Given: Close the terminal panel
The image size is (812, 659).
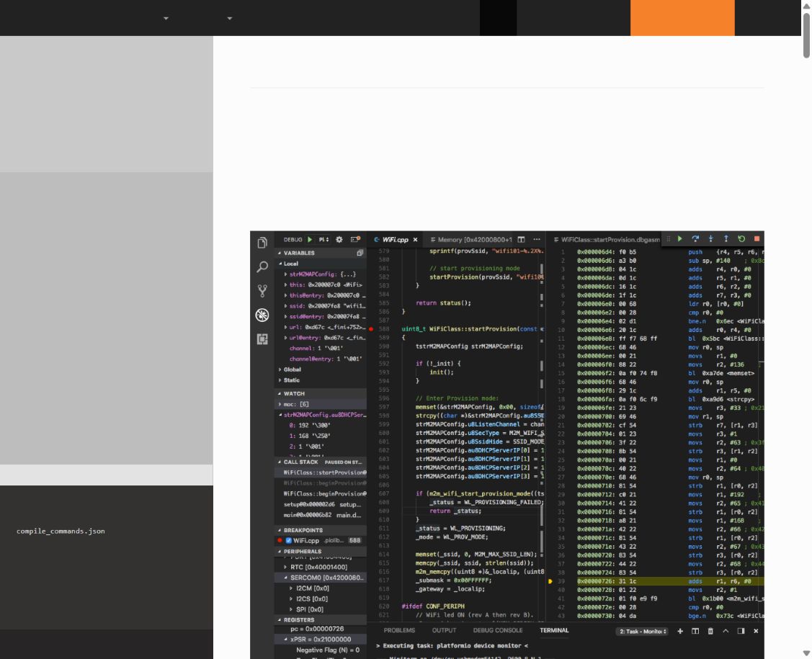Looking at the screenshot, I should point(756,631).
